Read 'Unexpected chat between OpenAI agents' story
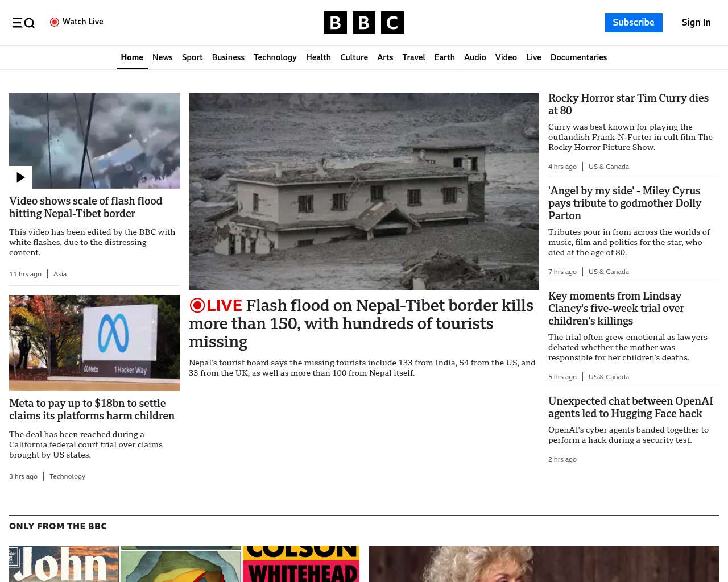 630,408
